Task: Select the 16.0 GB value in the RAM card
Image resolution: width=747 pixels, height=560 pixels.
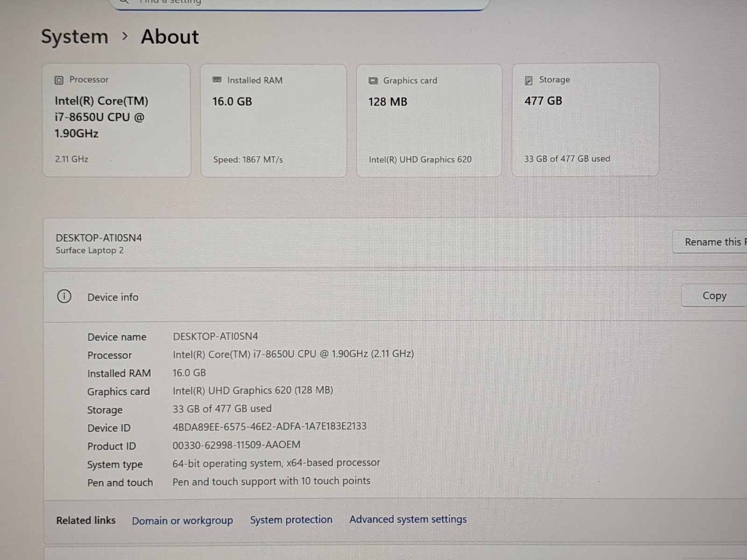Action: coord(232,101)
